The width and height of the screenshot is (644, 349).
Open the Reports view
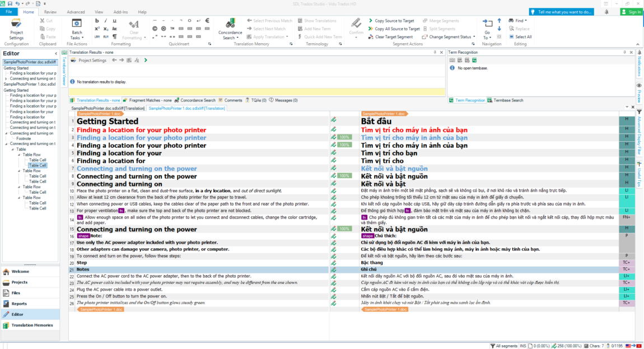click(30, 304)
